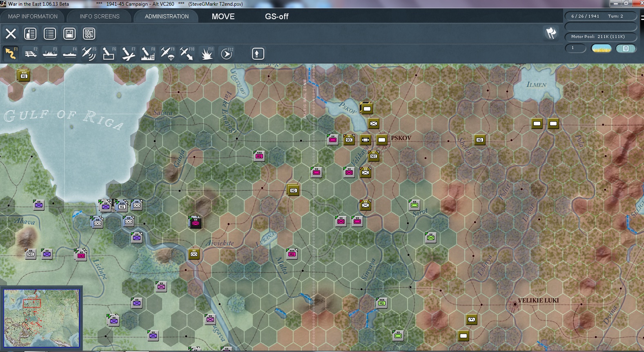Select the mountain unit counter near Velikie Luki
This screenshot has width=644, height=352.
(471, 319)
